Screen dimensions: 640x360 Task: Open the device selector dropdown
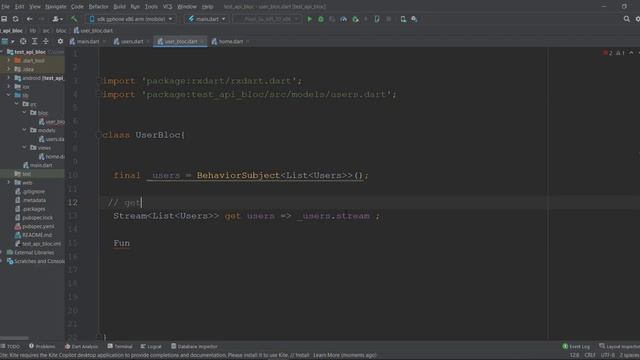(131, 19)
